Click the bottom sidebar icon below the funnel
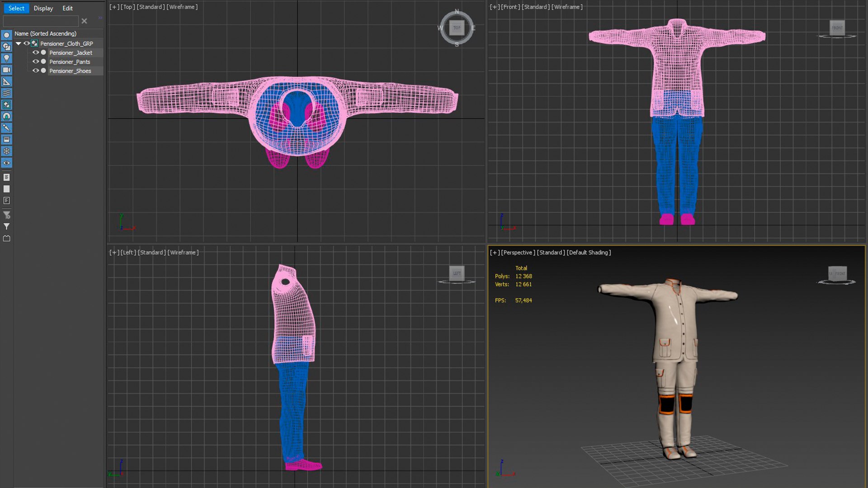The image size is (868, 488). 6,239
